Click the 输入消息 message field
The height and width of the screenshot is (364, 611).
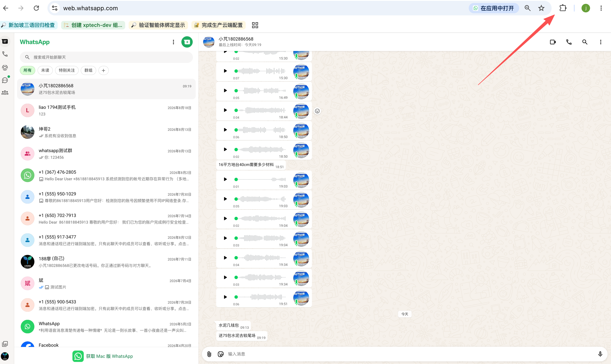click(x=410, y=354)
